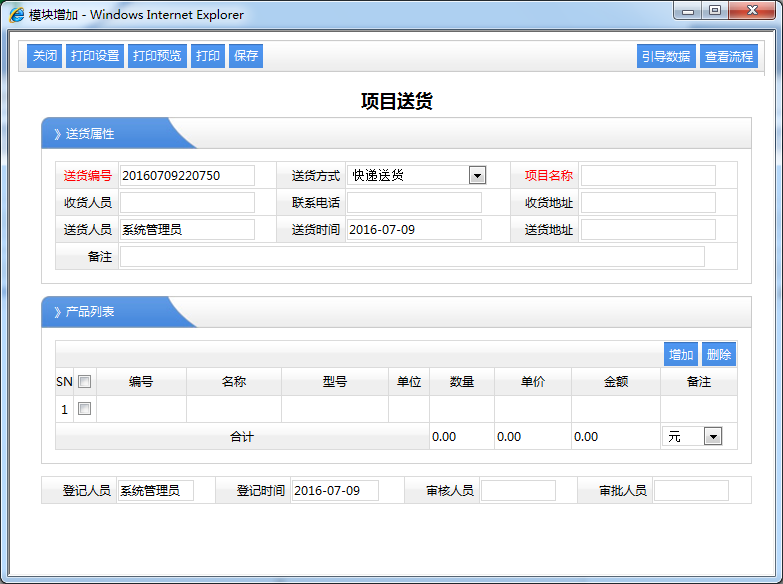
Task: Click the 关闭 toolbar button
Action: (44, 56)
